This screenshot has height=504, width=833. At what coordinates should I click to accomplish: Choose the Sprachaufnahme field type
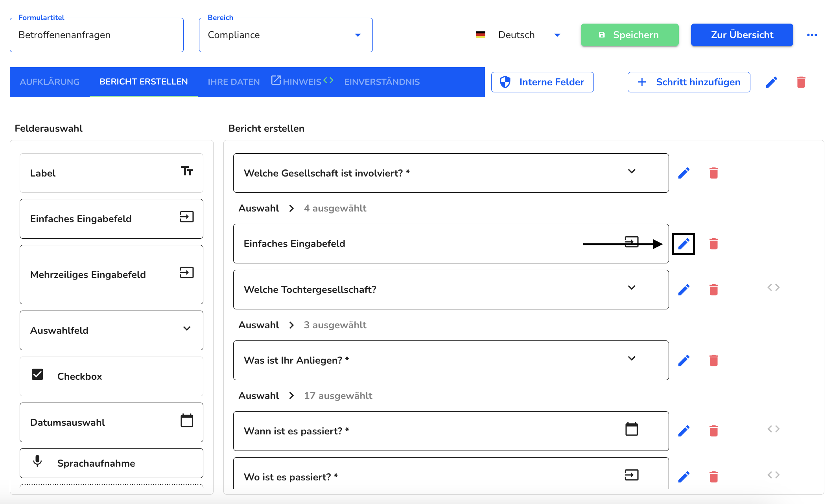coord(111,463)
